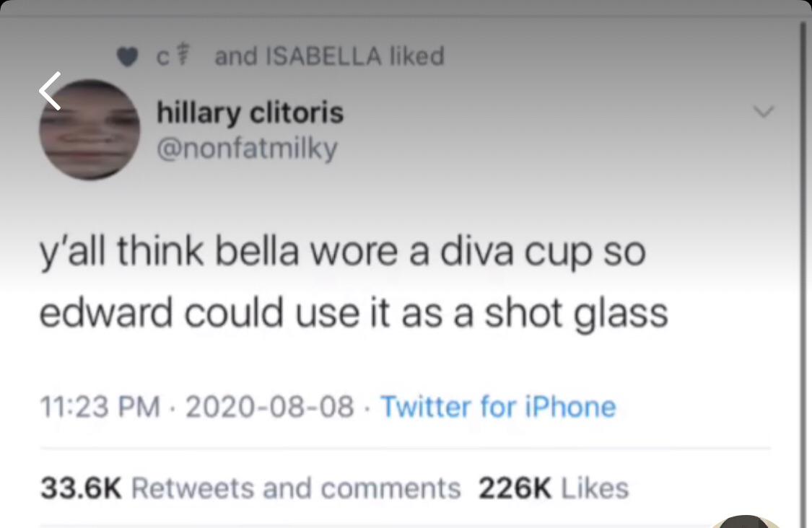Open the tweet options via the top-right chevron

(x=764, y=113)
